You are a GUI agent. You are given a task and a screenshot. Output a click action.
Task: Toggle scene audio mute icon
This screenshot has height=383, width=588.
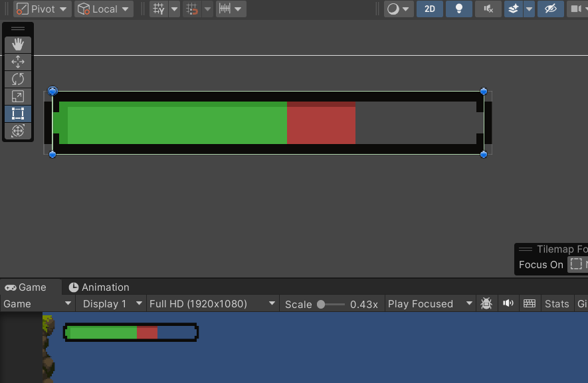tap(488, 9)
